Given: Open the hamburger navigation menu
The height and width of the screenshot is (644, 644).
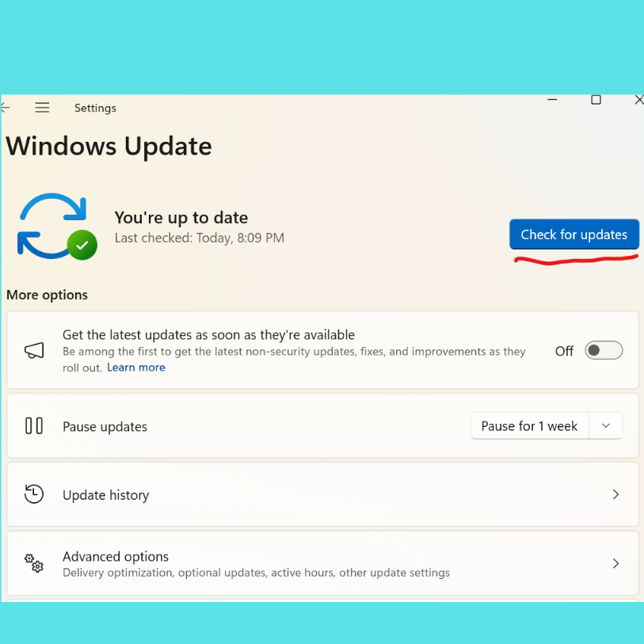Looking at the screenshot, I should click(42, 108).
